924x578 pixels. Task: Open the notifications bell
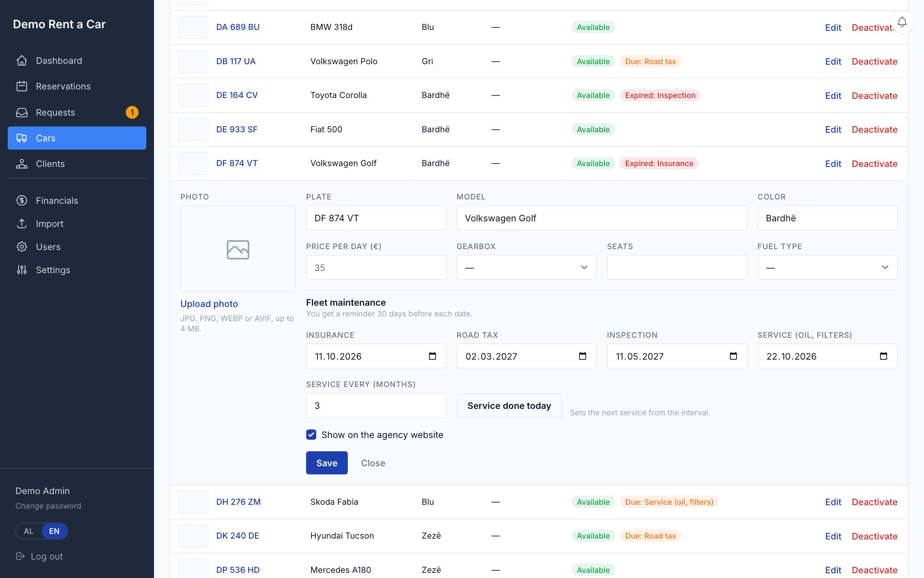[x=902, y=22]
